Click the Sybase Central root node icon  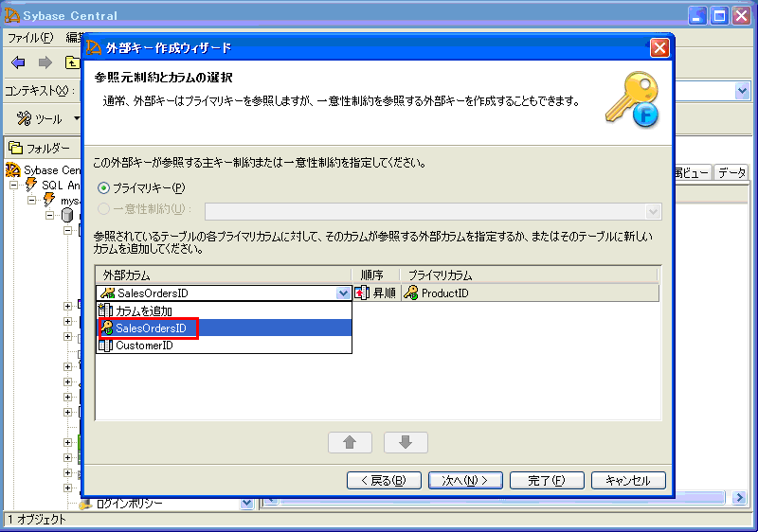click(13, 170)
